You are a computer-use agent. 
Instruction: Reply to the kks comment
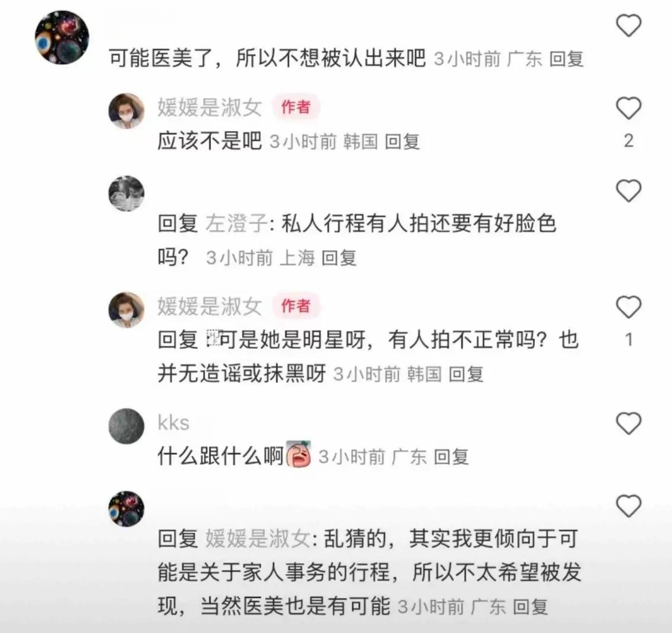pyautogui.click(x=451, y=457)
